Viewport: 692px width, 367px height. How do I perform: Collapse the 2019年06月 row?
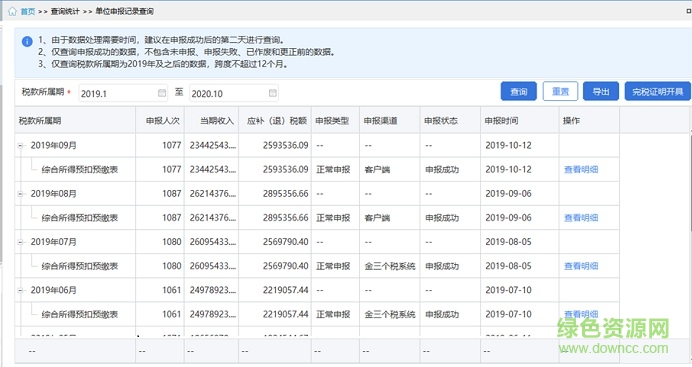(x=20, y=290)
